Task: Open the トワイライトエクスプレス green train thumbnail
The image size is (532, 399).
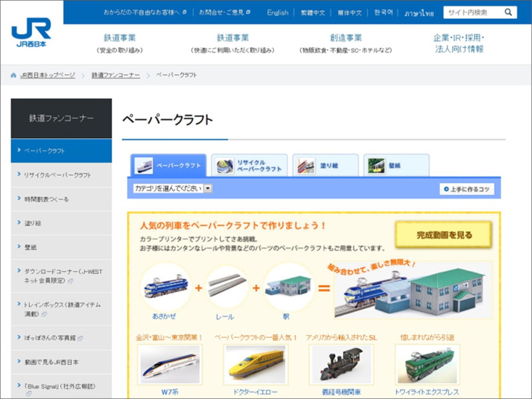Action: (x=427, y=365)
